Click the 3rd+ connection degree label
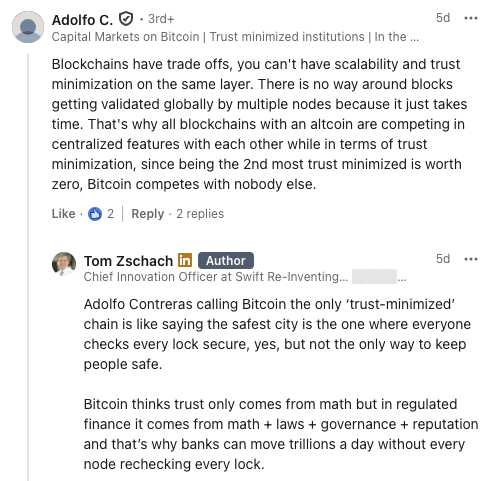 coord(161,19)
